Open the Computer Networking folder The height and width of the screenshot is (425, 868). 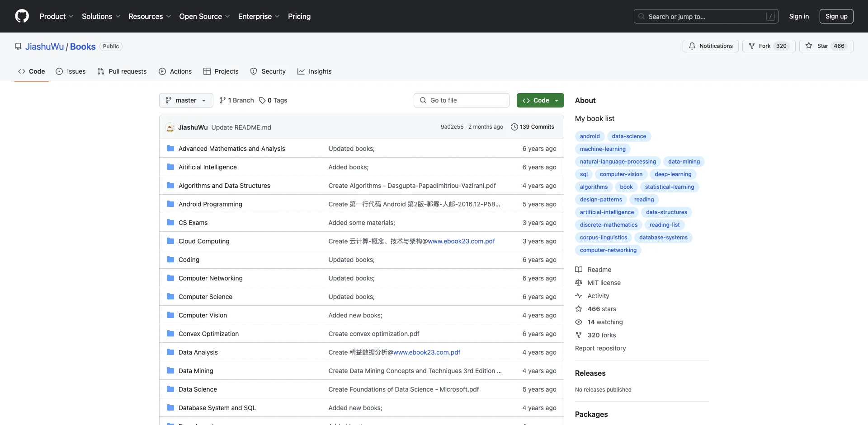[x=210, y=278]
